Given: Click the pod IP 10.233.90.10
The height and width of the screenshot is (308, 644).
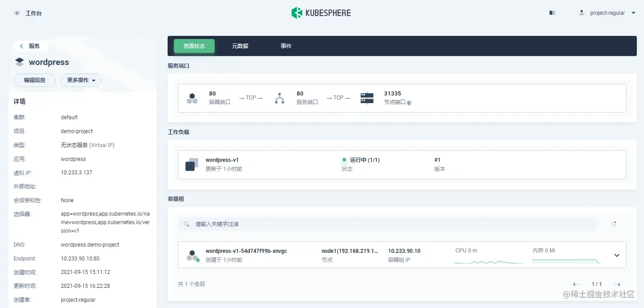Looking at the screenshot, I should tap(404, 251).
